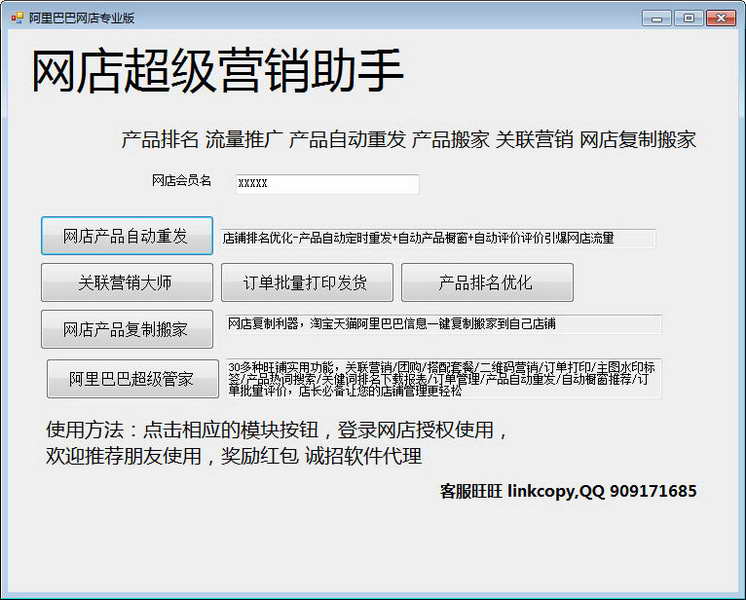Open 阿里巴巴超级管家 module
Screen dimensions: 746x600
(133, 379)
